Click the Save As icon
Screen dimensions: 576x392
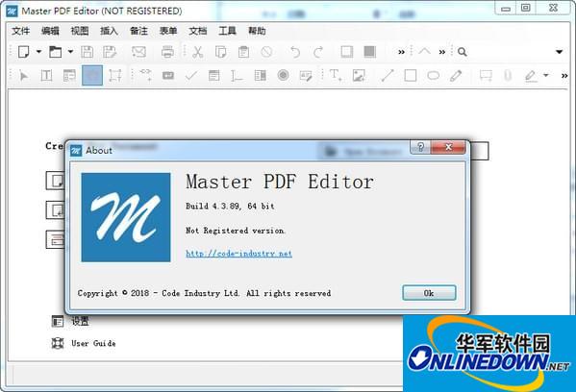[110, 52]
